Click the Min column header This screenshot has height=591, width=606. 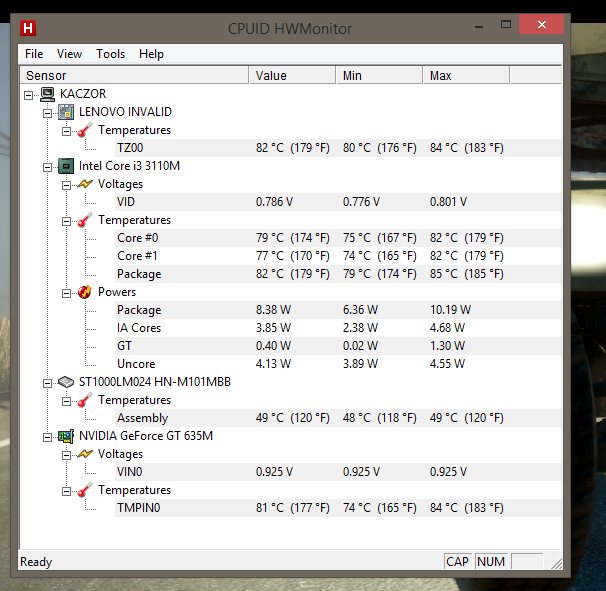(380, 75)
